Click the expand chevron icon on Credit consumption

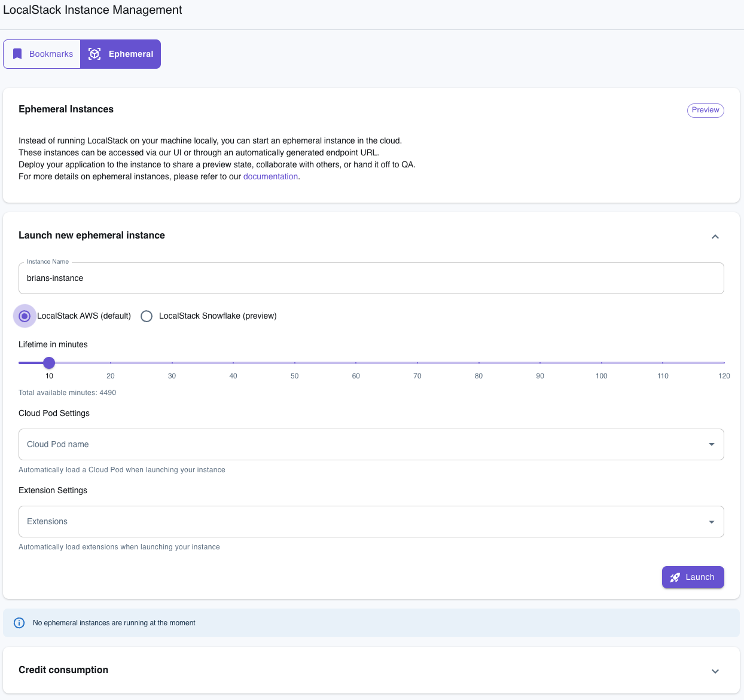(x=715, y=671)
